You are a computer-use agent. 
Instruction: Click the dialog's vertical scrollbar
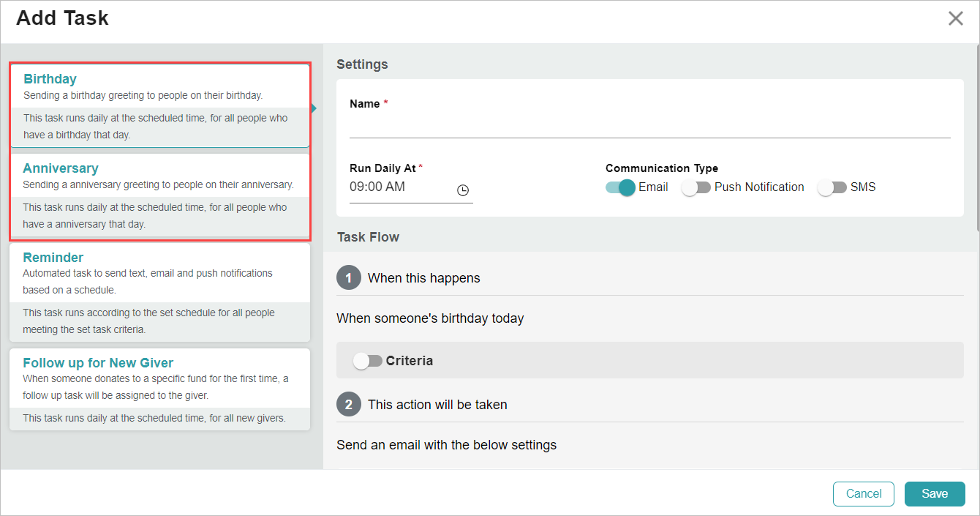(977, 139)
